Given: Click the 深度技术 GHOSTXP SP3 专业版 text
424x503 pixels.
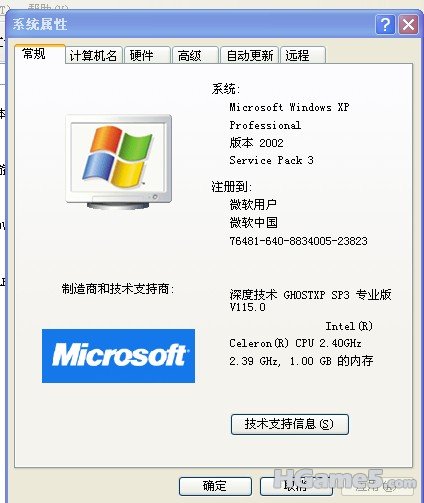Looking at the screenshot, I should tap(310, 295).
